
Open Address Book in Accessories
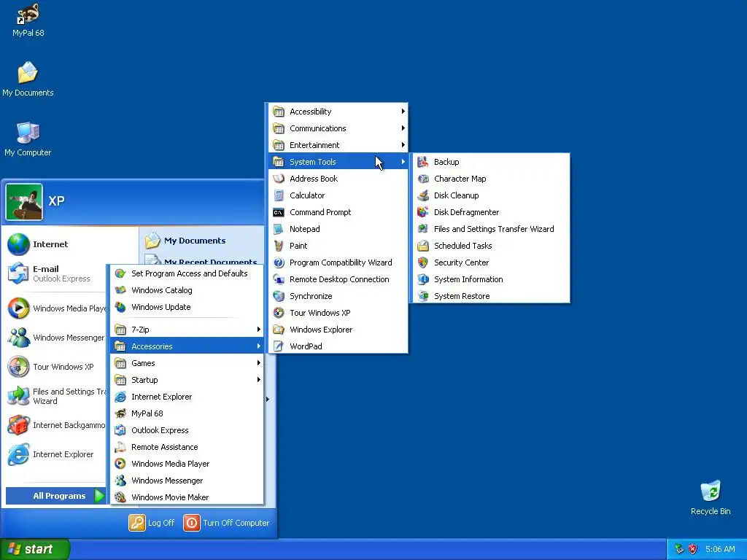338,179
